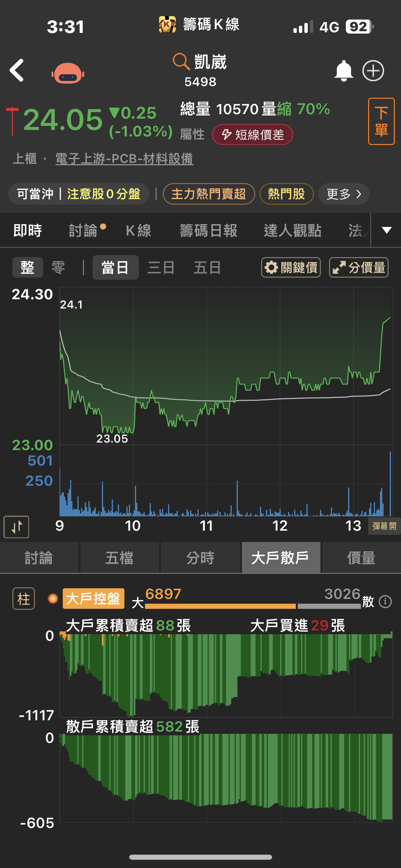Select 零 odd-lot mode toggle
This screenshot has height=868, width=401.
58,267
